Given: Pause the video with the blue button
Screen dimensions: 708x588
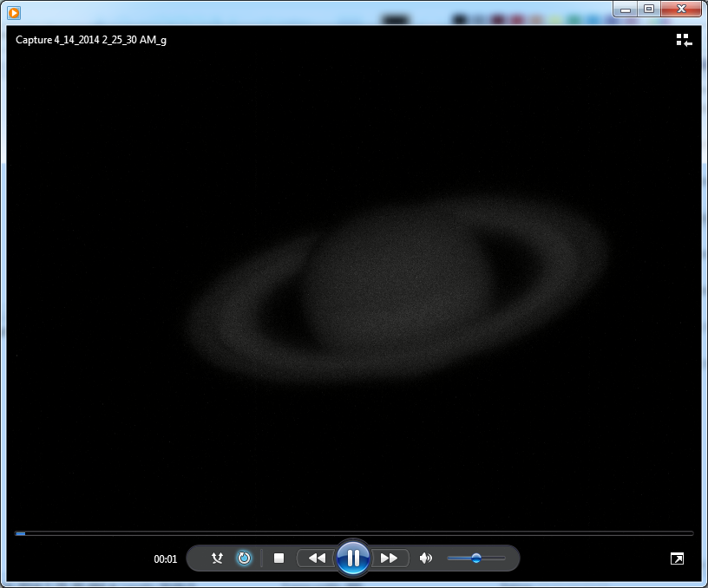Looking at the screenshot, I should coord(353,558).
